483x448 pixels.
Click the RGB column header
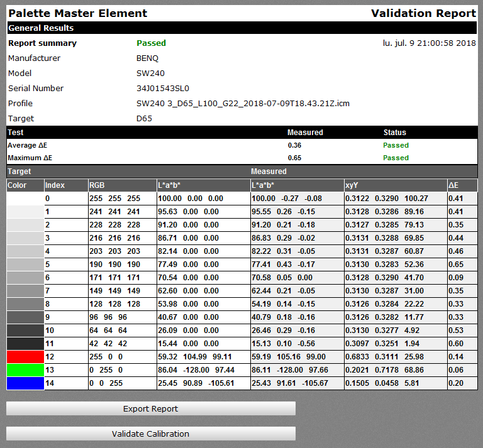tap(97, 185)
